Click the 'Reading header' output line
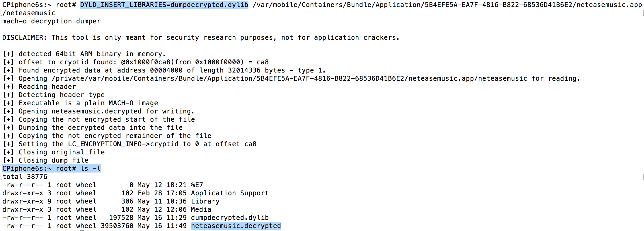The width and height of the screenshot is (644, 231). (47, 87)
